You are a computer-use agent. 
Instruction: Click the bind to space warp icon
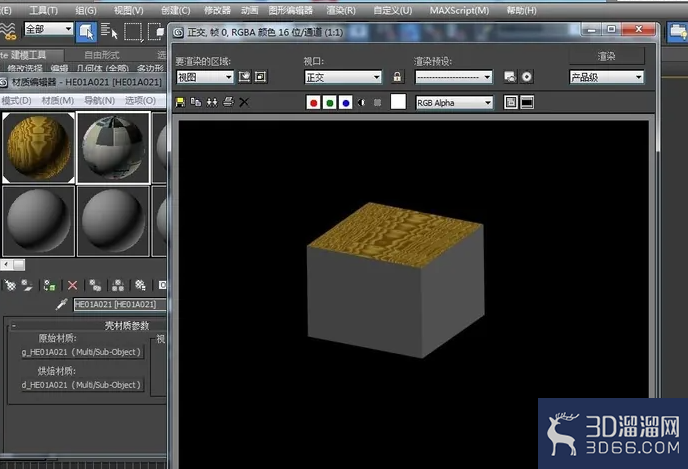tap(7, 32)
